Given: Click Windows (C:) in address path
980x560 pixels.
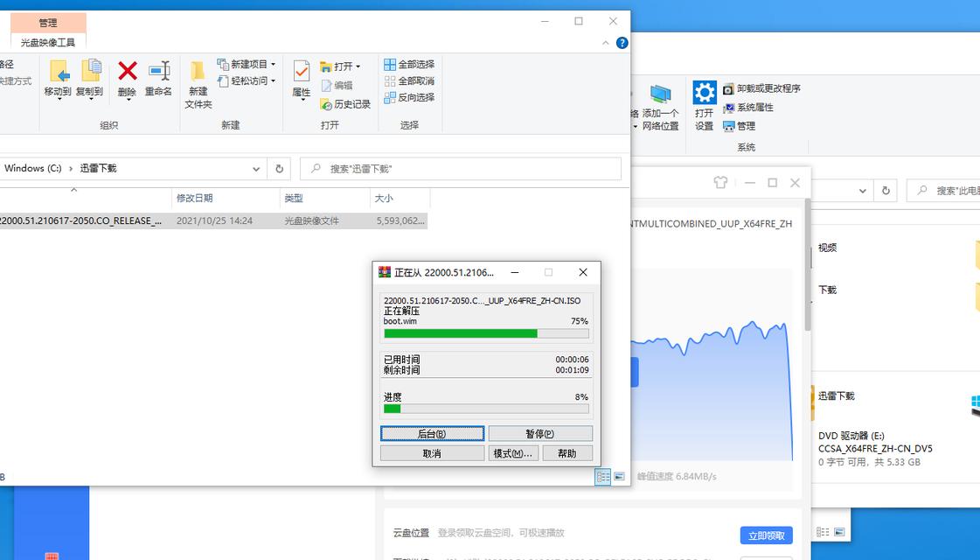Looking at the screenshot, I should coord(32,168).
